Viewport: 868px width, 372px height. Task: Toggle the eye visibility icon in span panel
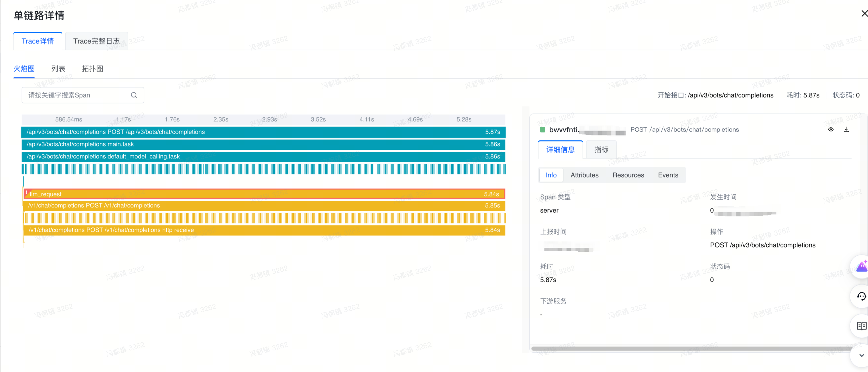point(831,130)
